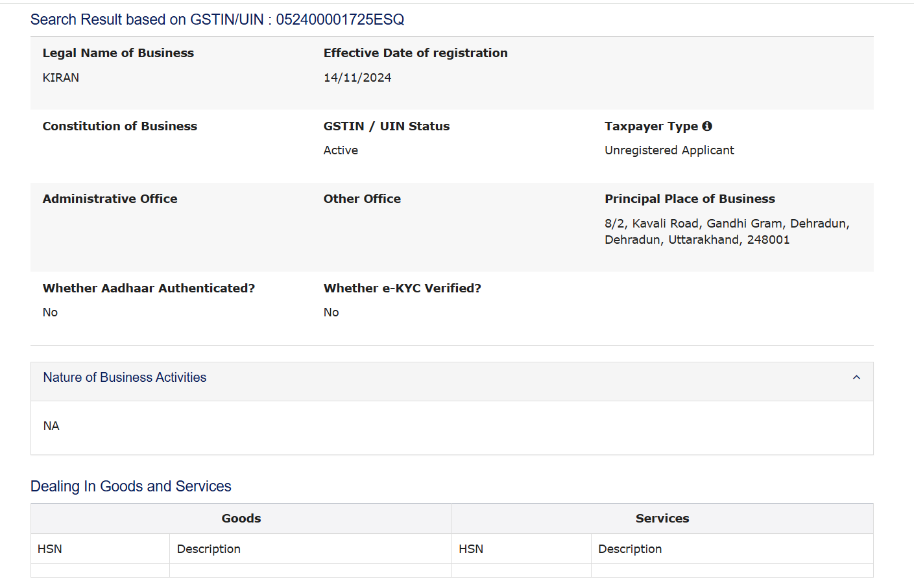Click the HSN header under Services

(471, 549)
